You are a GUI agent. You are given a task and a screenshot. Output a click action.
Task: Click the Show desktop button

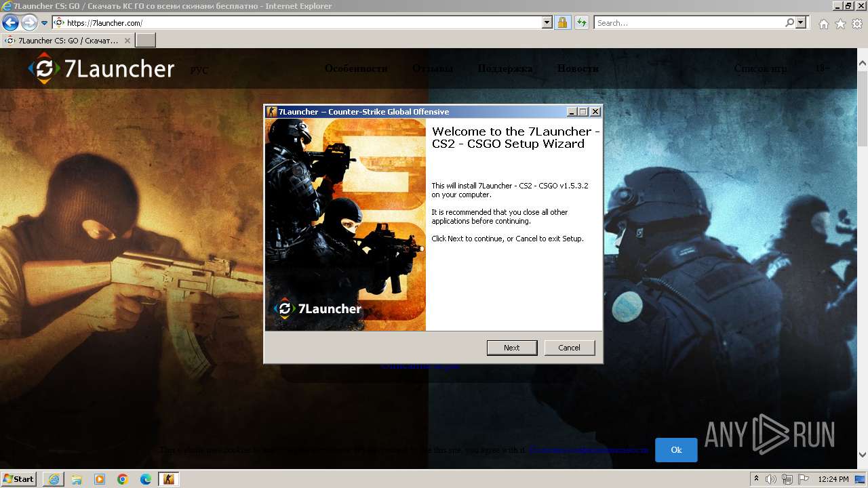coord(861,479)
